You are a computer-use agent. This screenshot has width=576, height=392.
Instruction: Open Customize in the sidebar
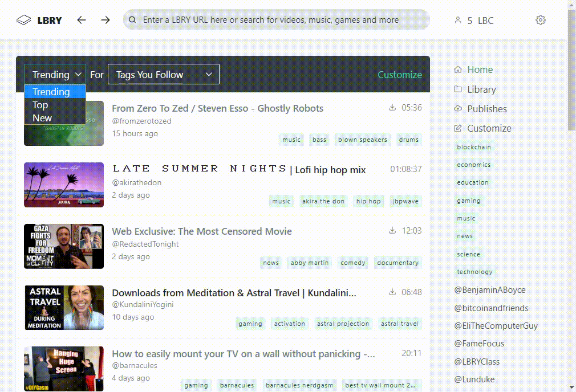point(489,128)
